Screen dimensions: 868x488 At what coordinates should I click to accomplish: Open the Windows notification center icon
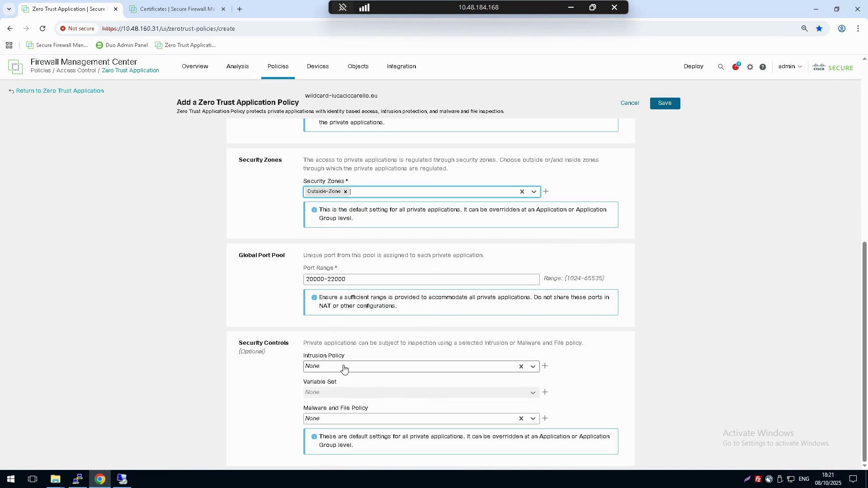853,479
